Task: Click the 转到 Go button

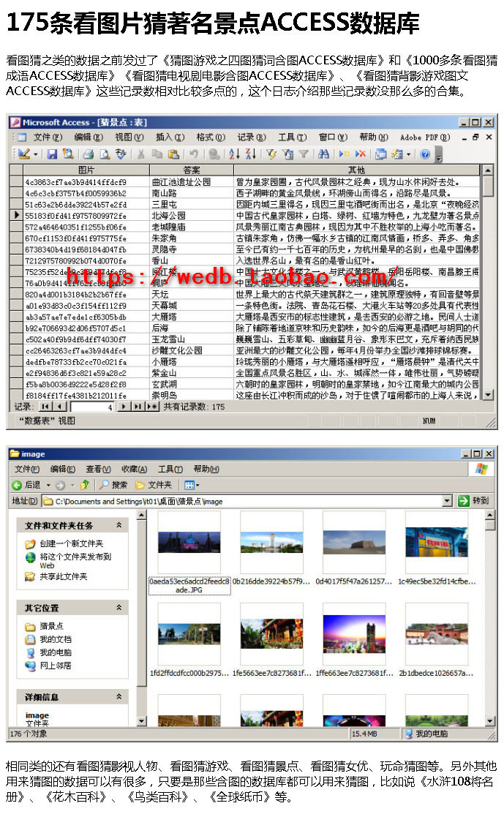Action: click(473, 501)
